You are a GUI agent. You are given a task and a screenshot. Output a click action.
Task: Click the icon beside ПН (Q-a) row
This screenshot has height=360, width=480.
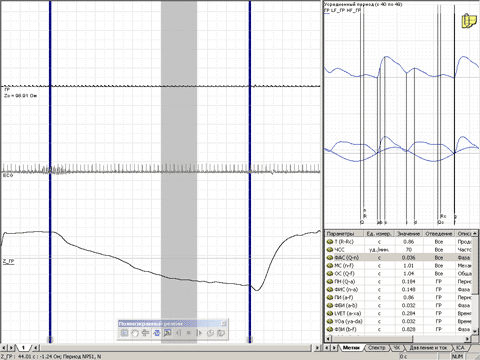pos(330,282)
